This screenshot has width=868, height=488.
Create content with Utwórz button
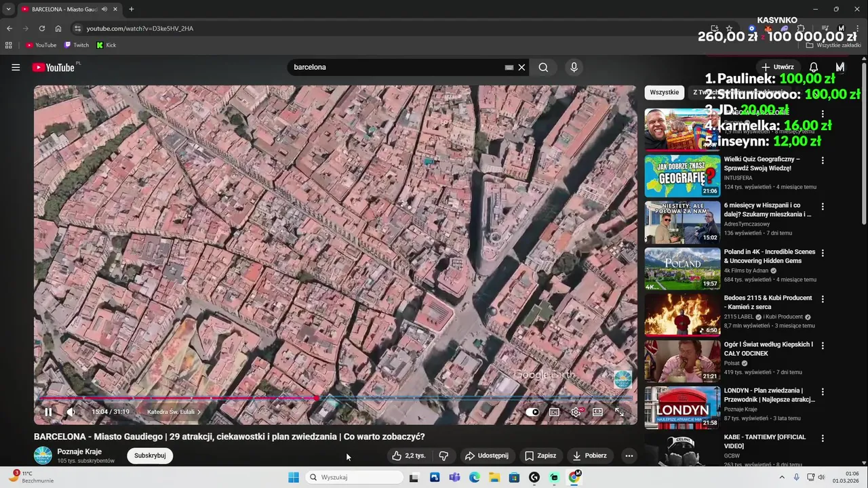[777, 67]
